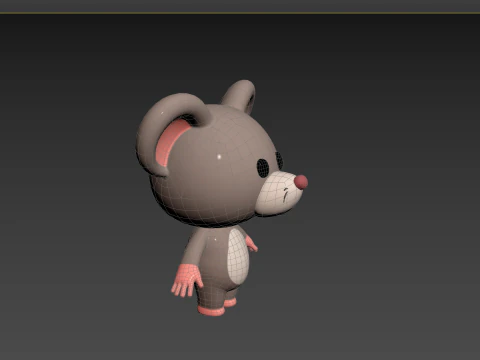Screen dimensions: 480x360
Task: Select the mouse's red nose
Action: [301, 182]
